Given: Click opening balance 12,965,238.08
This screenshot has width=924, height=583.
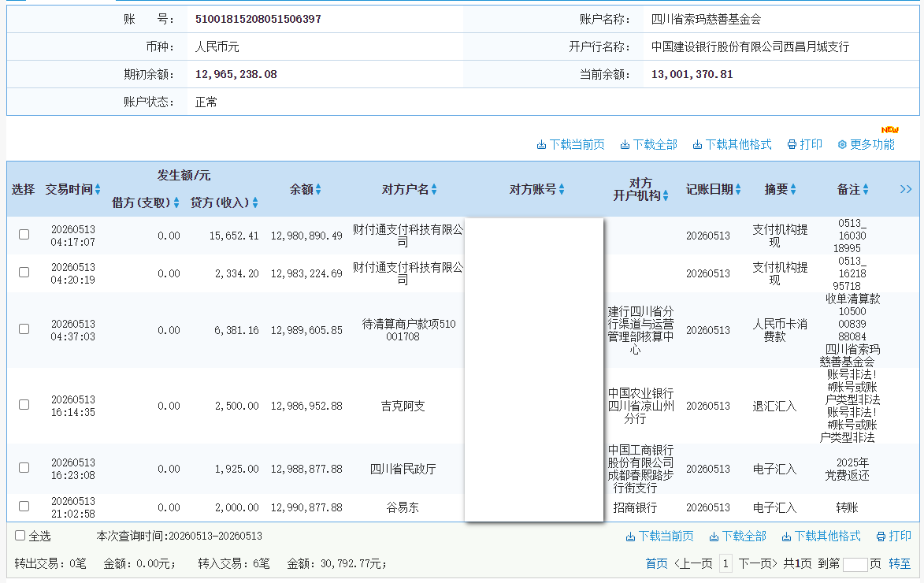Looking at the screenshot, I should tap(236, 74).
